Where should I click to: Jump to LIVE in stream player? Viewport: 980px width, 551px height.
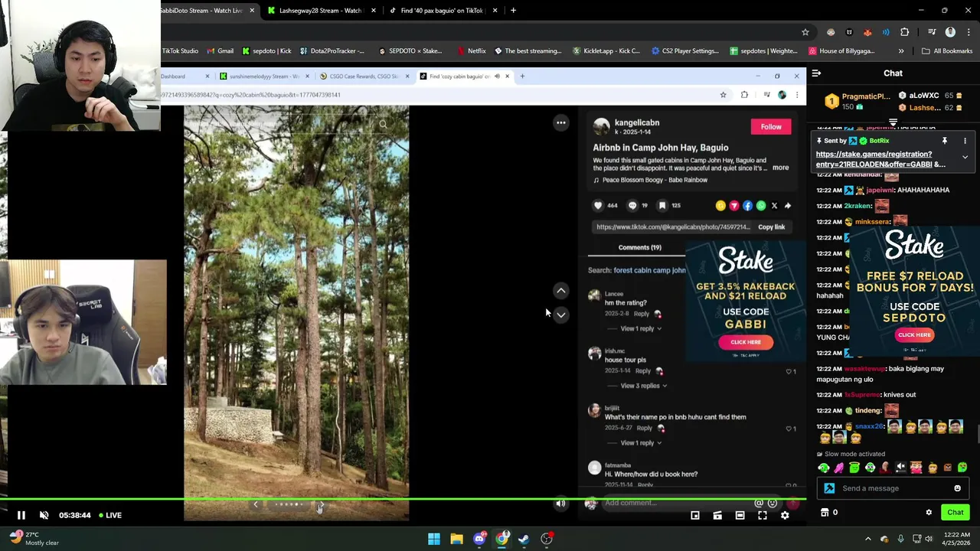110,515
